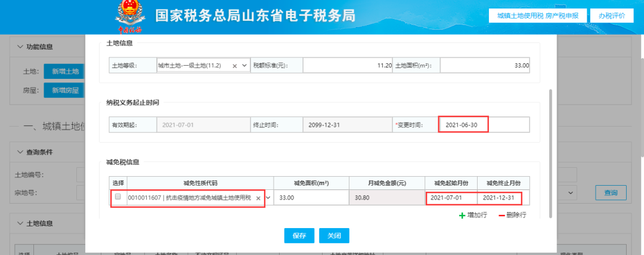Click 减免性质代码 column header
Screen dimensions: 644x255
pos(200,183)
